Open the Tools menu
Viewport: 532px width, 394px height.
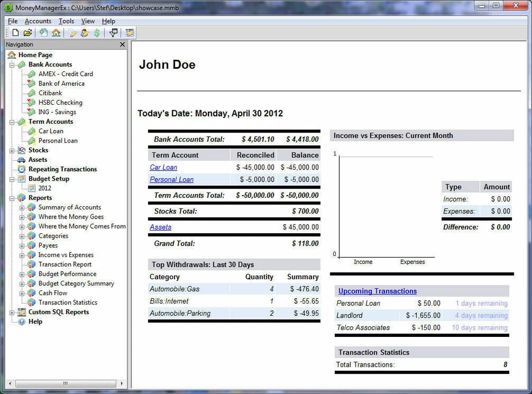66,21
